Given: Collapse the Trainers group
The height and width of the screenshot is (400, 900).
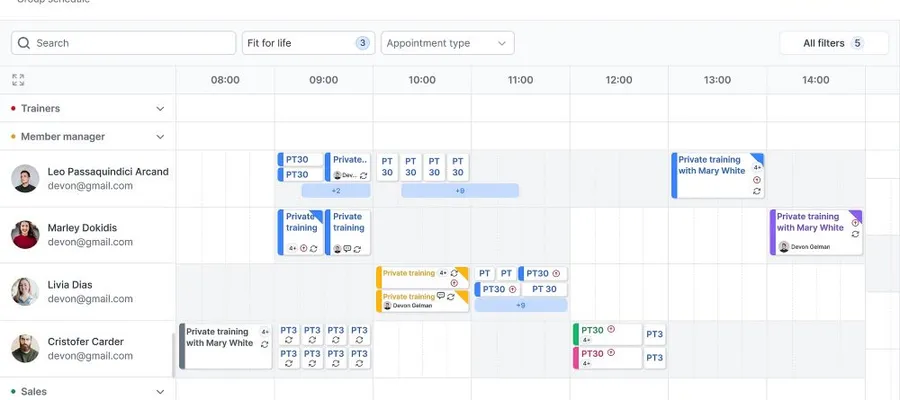Looking at the screenshot, I should (x=160, y=108).
